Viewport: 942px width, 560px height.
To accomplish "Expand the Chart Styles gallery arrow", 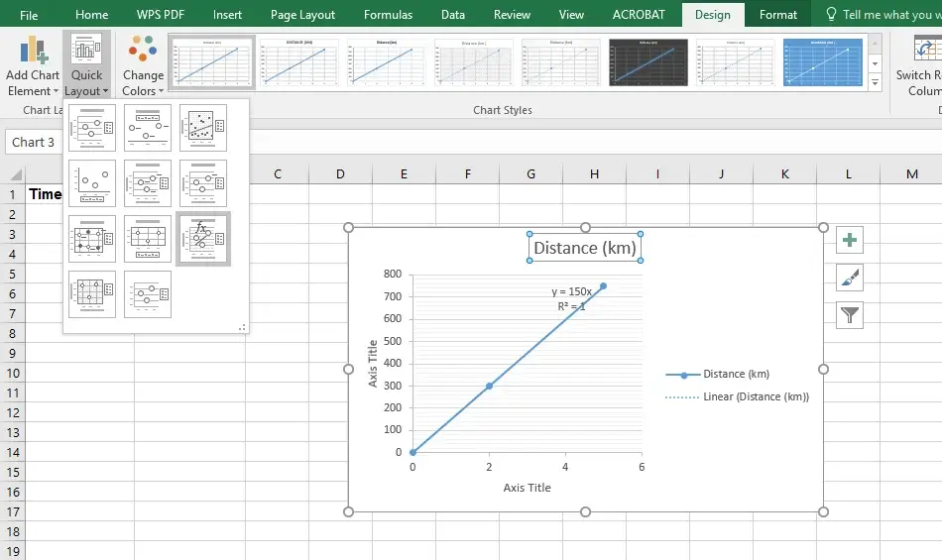I will 875,82.
